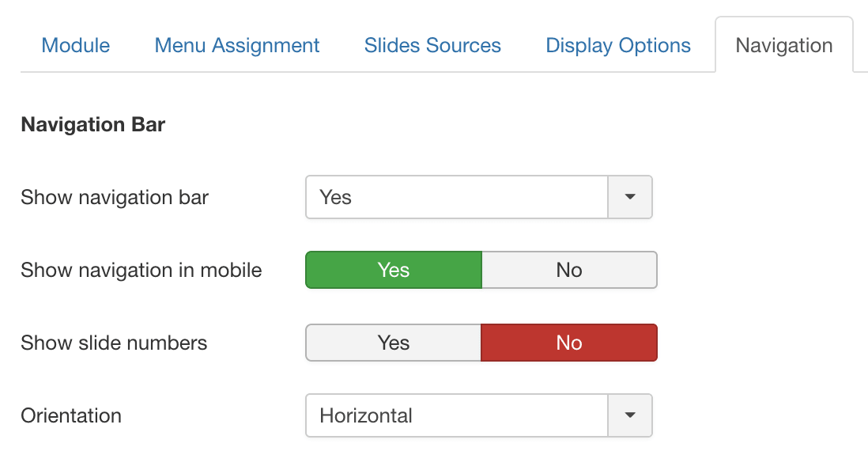This screenshot has height=451, width=868.
Task: Select the Navigation tab
Action: pos(784,45)
